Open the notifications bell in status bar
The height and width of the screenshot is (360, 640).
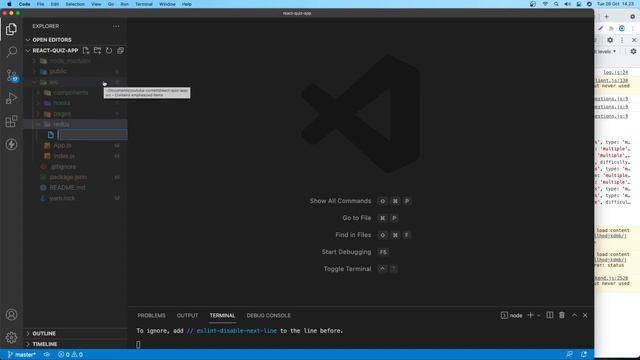point(584,354)
